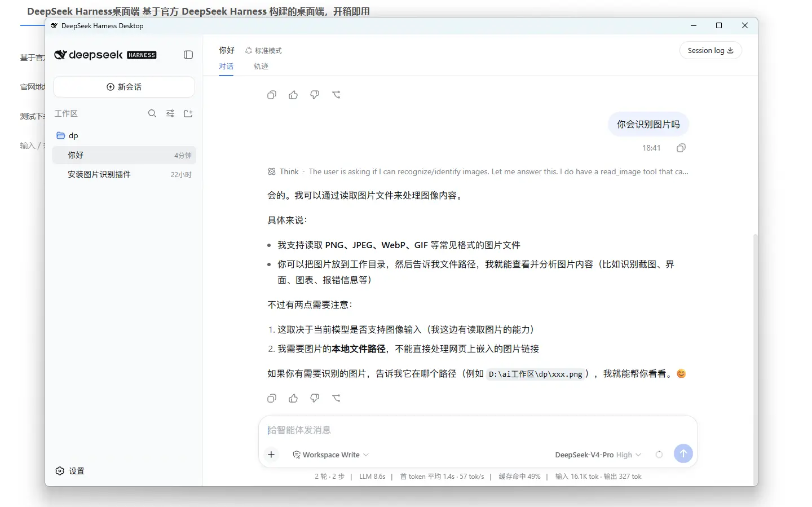Thumbs down the previous reply at top

[315, 95]
